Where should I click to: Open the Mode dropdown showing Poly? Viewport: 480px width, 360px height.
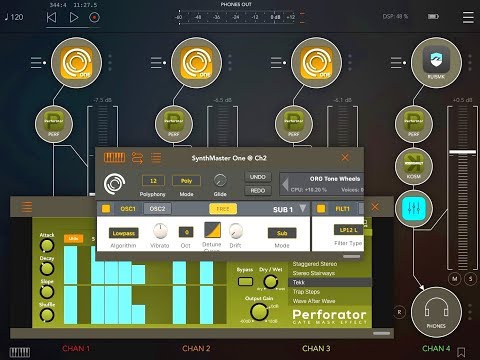click(186, 181)
